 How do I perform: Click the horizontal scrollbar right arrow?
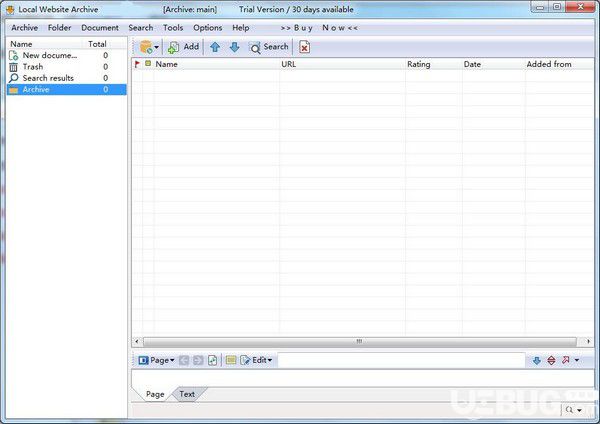click(x=589, y=341)
